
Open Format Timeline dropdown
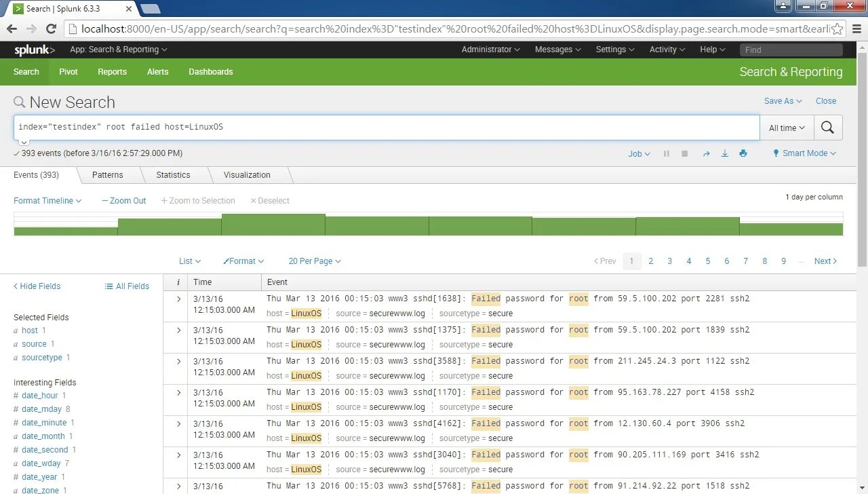click(x=47, y=201)
